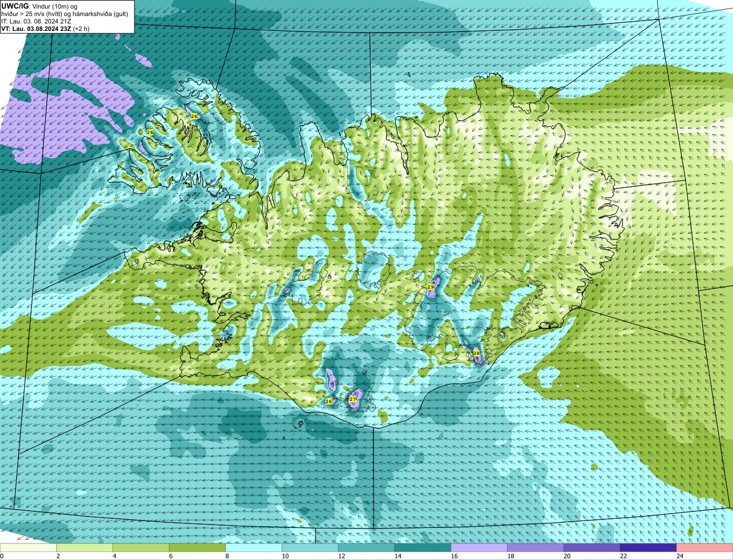Click the "VT: Lau. 03.08.2024 23Z (+2 h)" line
The image size is (733, 560).
[x=45, y=29]
